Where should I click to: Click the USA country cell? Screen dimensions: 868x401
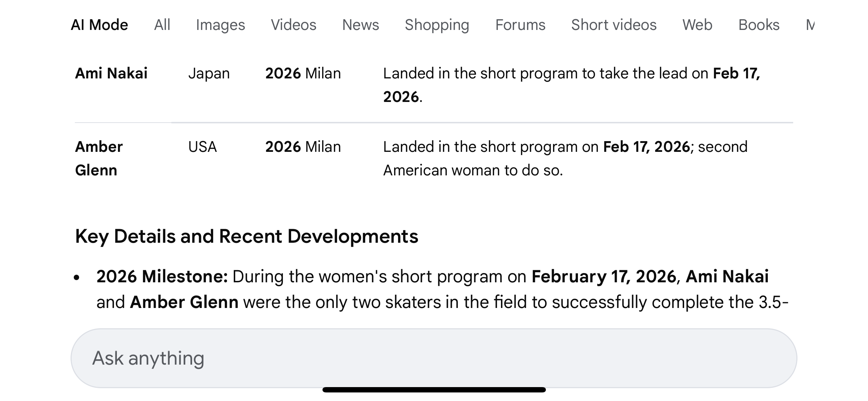(x=202, y=147)
